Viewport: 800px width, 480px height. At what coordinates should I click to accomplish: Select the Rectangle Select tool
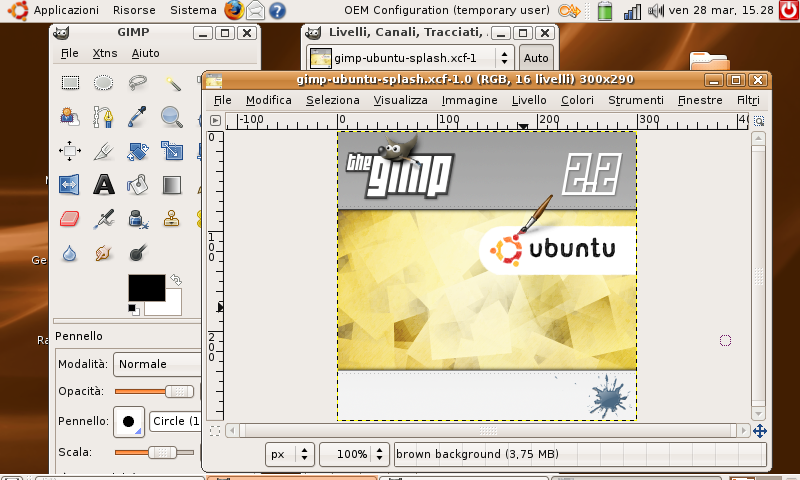70,83
